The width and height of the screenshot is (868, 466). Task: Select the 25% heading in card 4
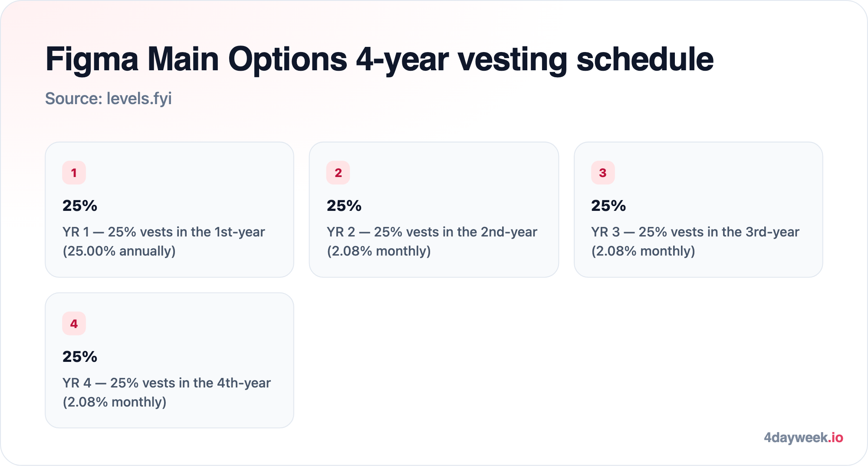(80, 357)
